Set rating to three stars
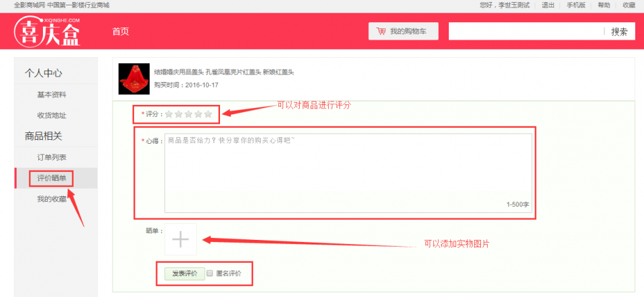This screenshot has width=644, height=297. 189,114
